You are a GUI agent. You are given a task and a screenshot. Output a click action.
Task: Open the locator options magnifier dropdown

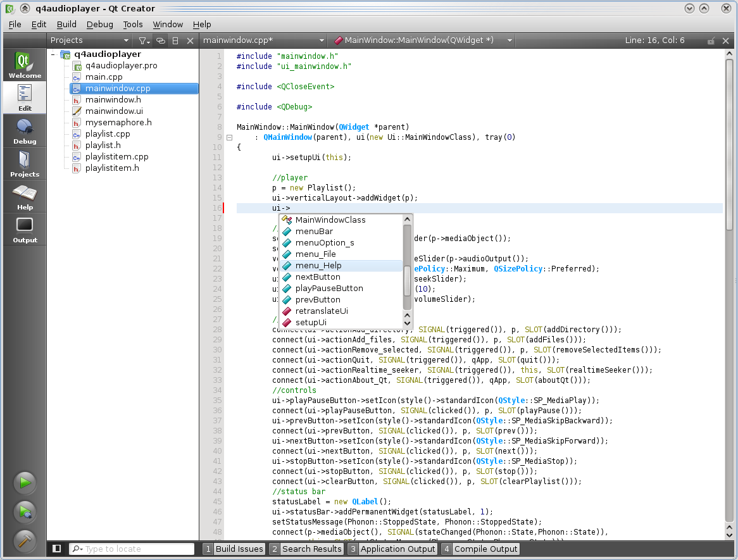(x=78, y=549)
